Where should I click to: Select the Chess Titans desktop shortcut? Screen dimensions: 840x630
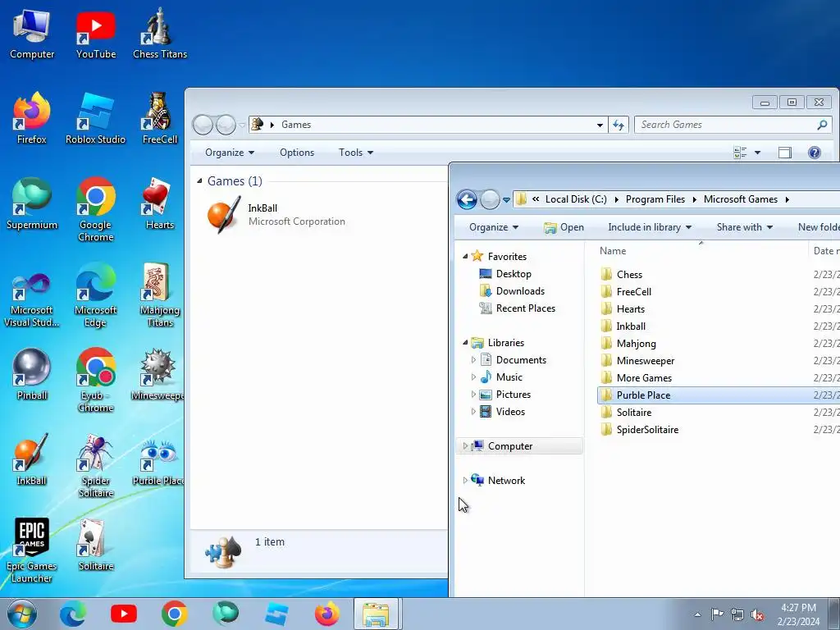click(160, 34)
